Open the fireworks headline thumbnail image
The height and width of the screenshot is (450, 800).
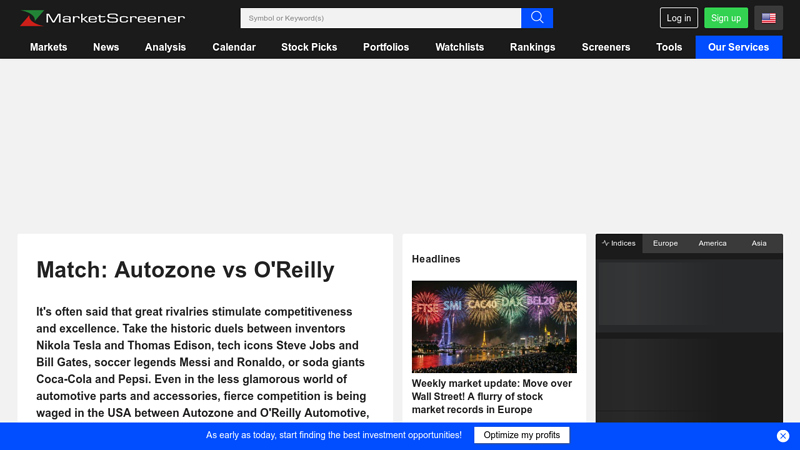click(494, 327)
